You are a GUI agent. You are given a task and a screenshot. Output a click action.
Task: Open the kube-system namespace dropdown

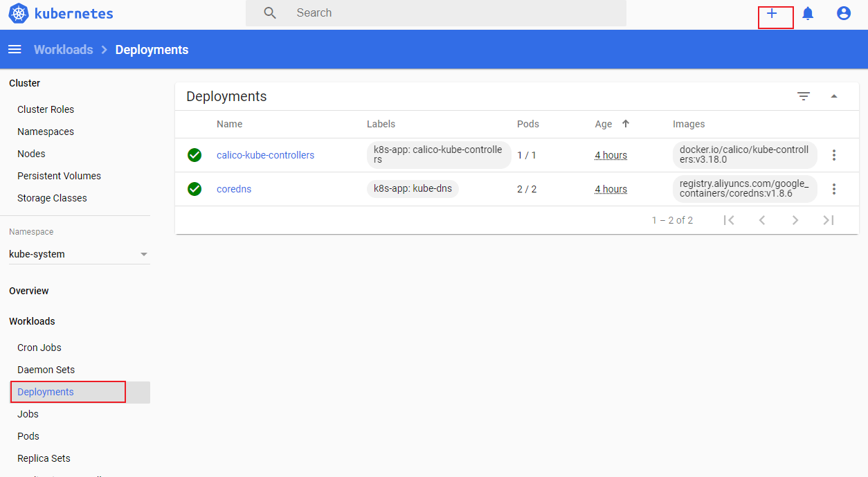tap(80, 254)
